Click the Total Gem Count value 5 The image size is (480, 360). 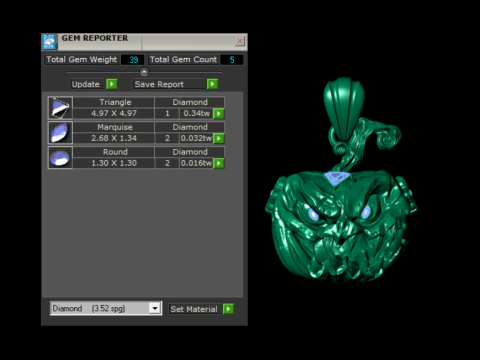tap(232, 60)
